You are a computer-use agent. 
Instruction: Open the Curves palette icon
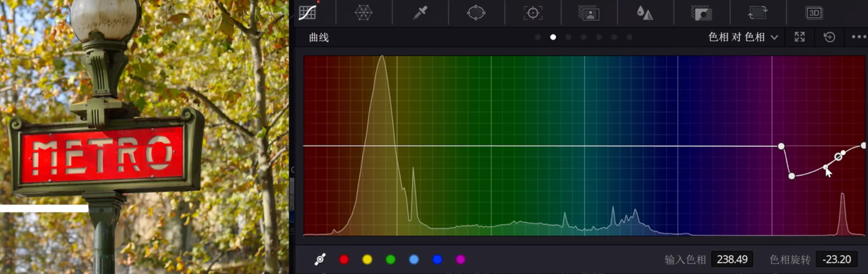click(308, 13)
